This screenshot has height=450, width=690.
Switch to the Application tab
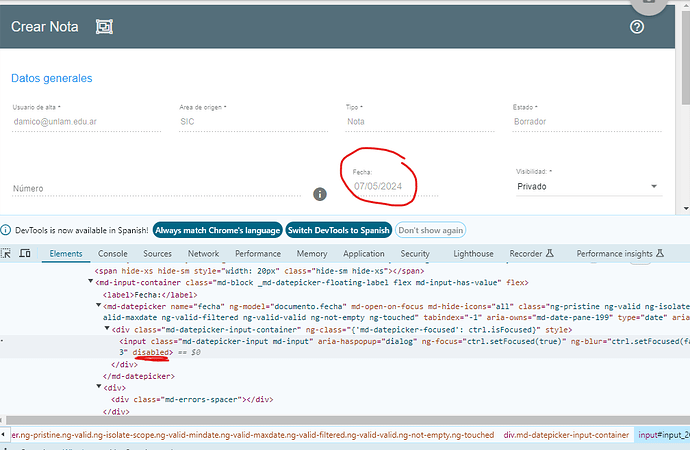tap(363, 254)
